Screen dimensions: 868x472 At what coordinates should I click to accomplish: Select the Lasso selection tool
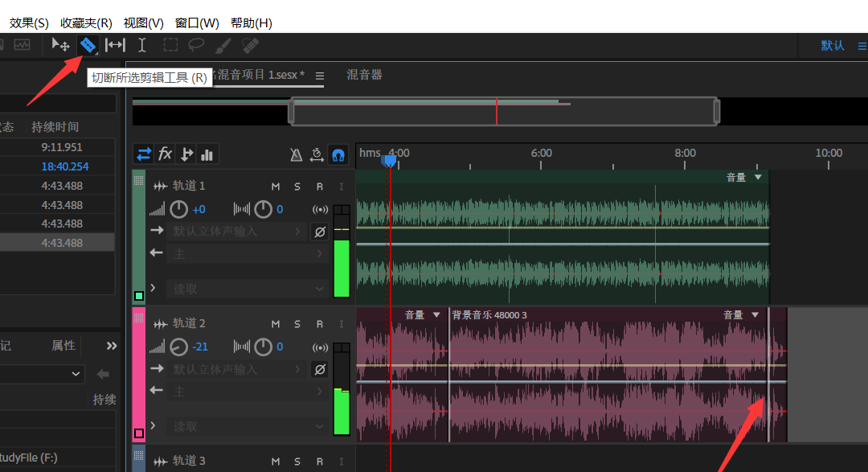click(x=196, y=45)
